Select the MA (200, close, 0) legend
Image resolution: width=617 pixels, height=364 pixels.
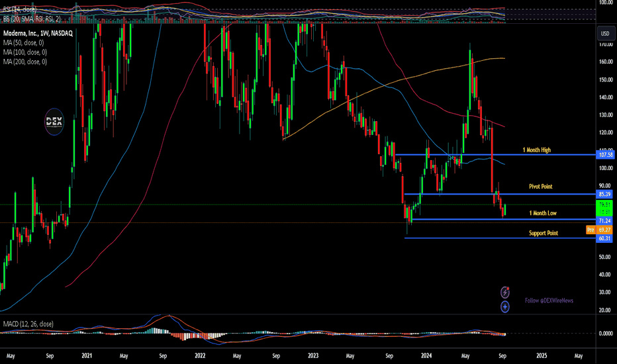tap(25, 62)
